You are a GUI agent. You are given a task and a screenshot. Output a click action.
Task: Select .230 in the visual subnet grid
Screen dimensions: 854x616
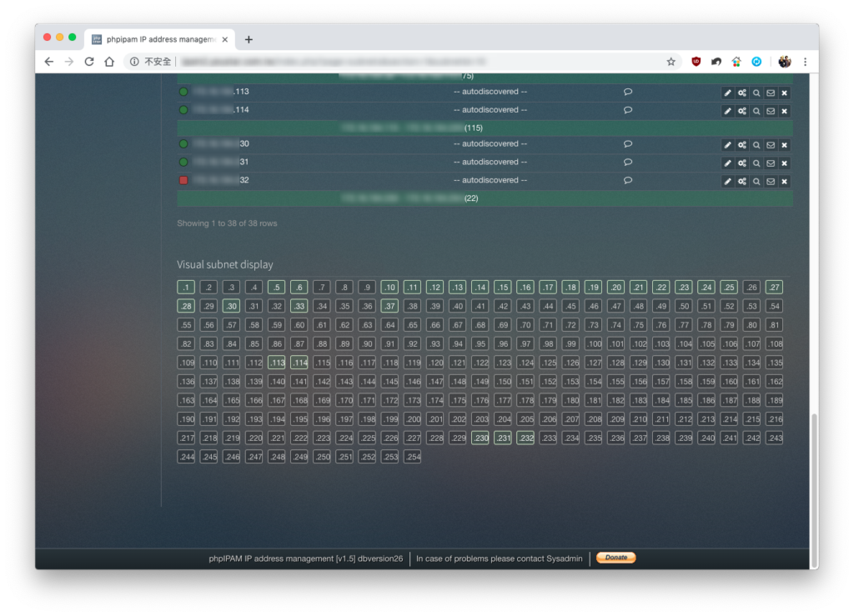tap(480, 438)
